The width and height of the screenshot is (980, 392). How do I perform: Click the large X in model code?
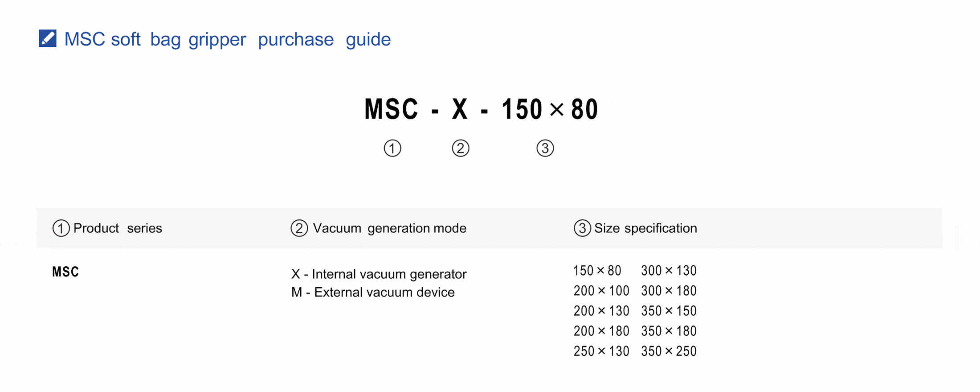460,109
